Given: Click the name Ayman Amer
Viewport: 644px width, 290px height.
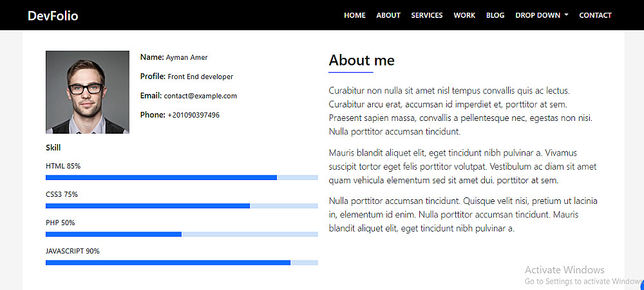Looking at the screenshot, I should 187,57.
